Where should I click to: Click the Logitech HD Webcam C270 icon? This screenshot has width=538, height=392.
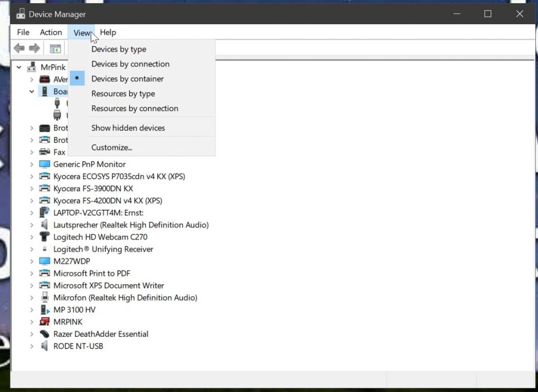pyautogui.click(x=45, y=237)
